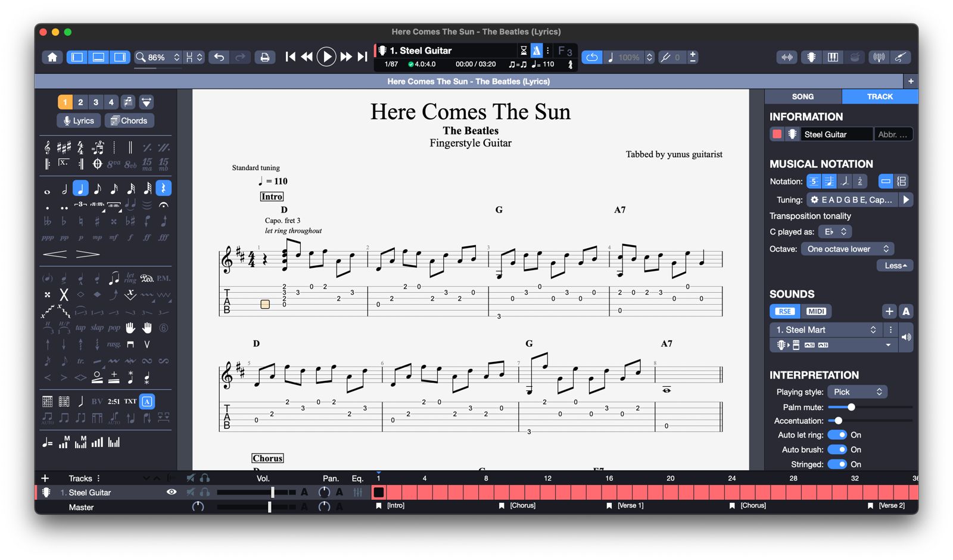Viewport: 953px width, 560px height.
Task: Hide the Steel Guitar track using the eye icon
Action: pos(172,492)
